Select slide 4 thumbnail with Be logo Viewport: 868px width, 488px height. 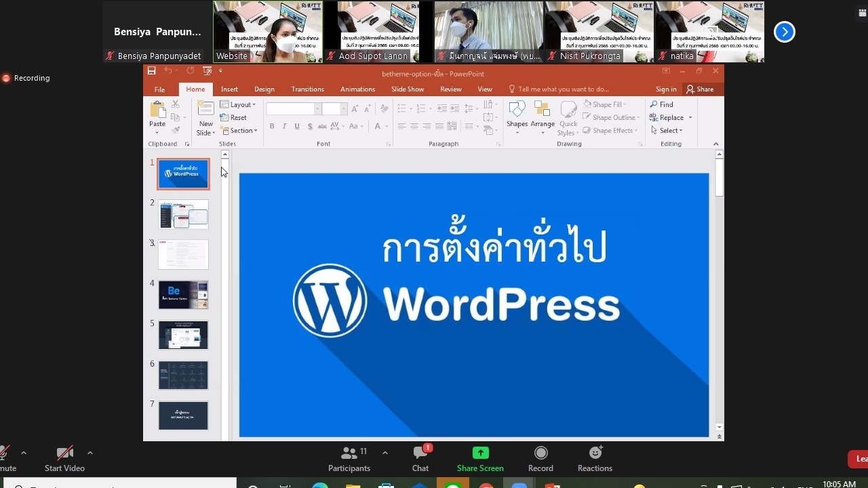183,295
